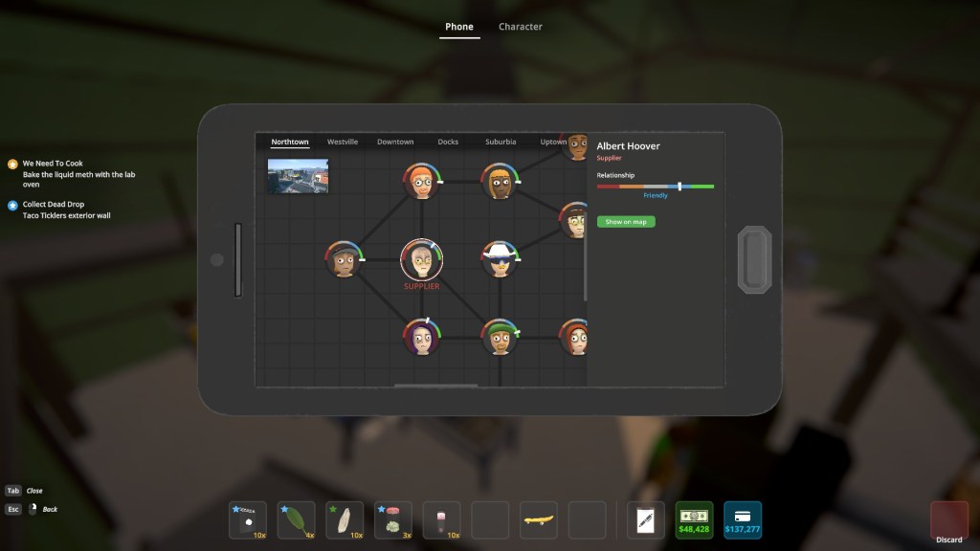Click the cash balance $48,428 slot

coord(694,519)
